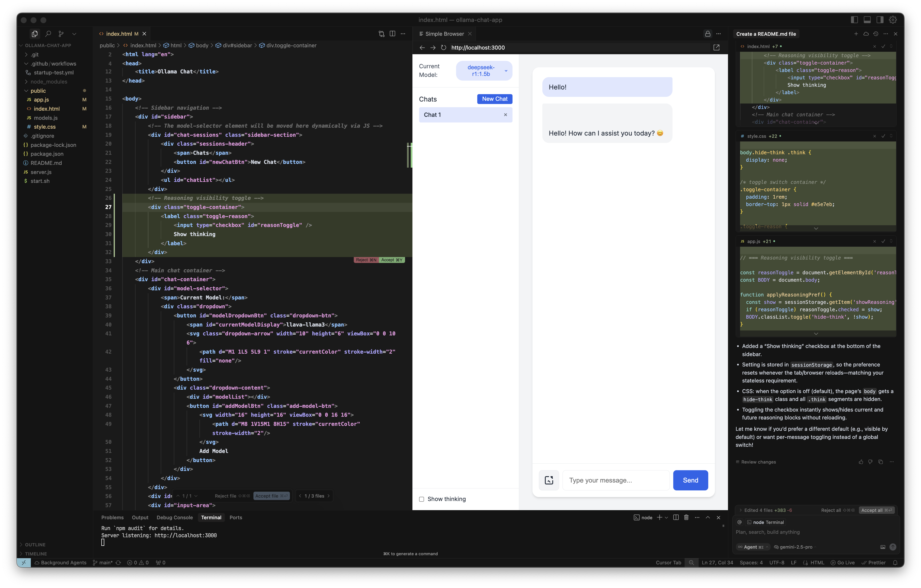Click Reject all changes button

point(838,510)
